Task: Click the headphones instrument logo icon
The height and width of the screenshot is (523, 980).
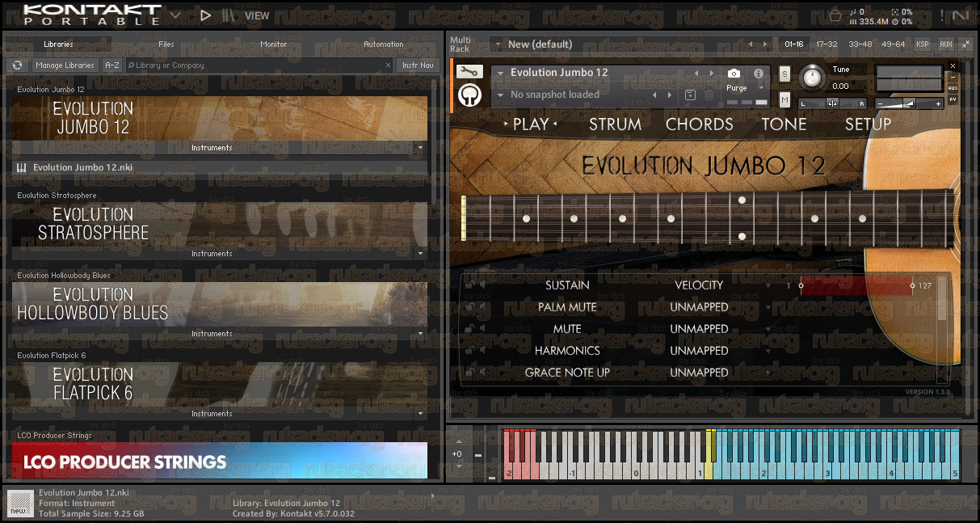Action: coord(469,95)
